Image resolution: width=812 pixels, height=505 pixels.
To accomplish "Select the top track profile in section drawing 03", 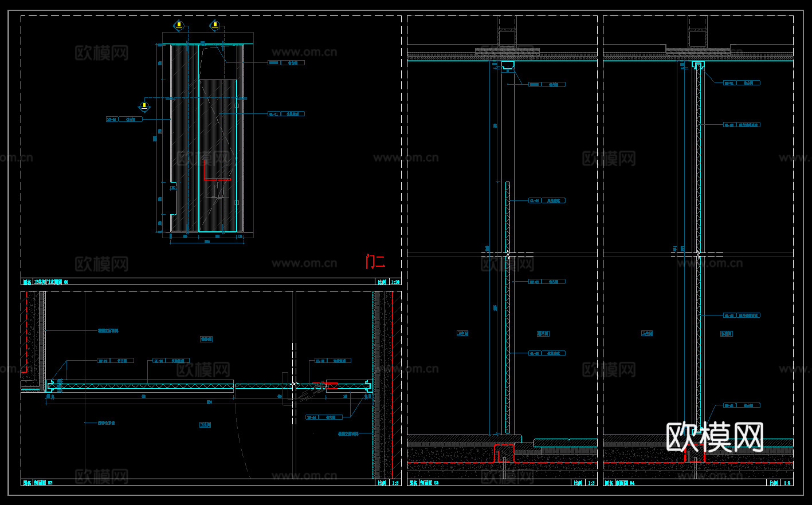I will (x=507, y=65).
